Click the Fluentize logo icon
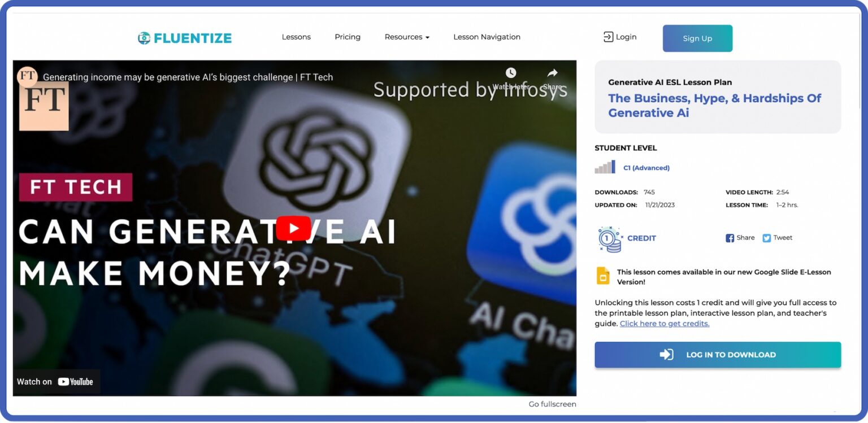 coord(144,38)
